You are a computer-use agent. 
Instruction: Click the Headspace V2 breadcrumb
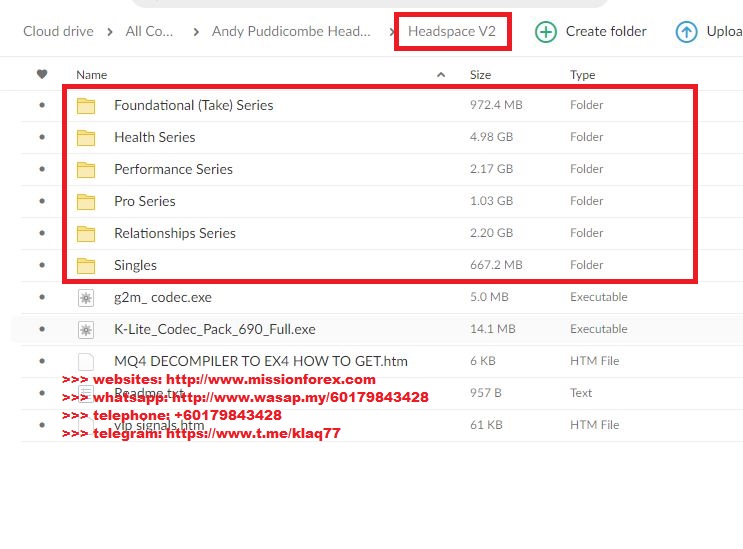(452, 31)
